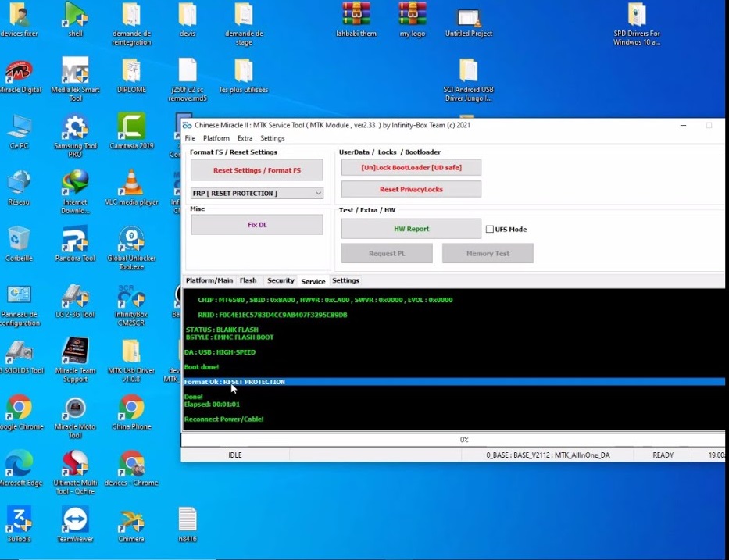Select the 3uTools desktop icon

tap(19, 521)
